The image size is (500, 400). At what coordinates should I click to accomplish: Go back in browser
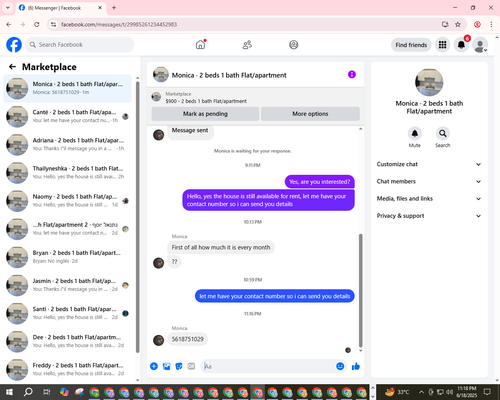9,24
